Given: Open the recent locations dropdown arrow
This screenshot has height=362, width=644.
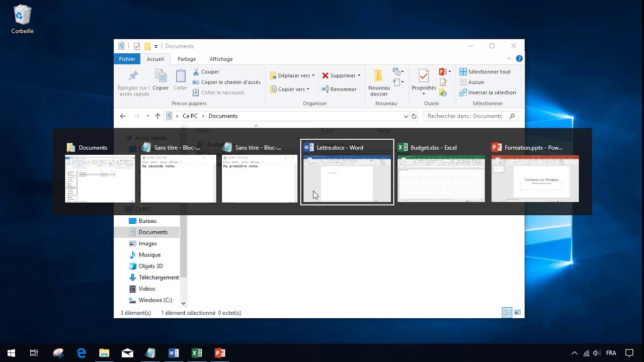Looking at the screenshot, I should pos(148,116).
